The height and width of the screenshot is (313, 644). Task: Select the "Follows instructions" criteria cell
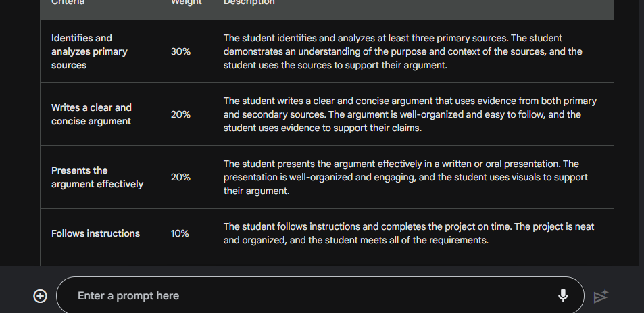[95, 233]
